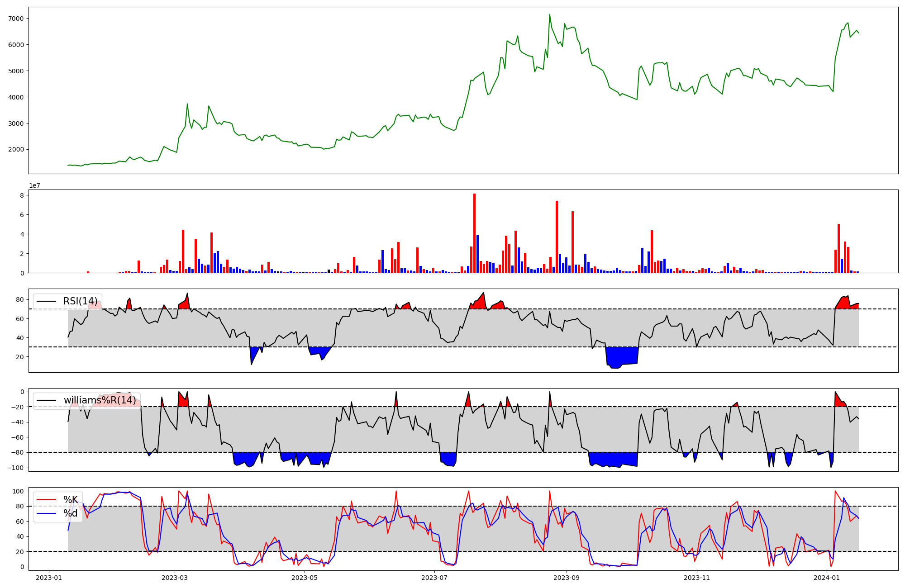
Task: Click the tallest red volume bar
Action: (x=474, y=233)
